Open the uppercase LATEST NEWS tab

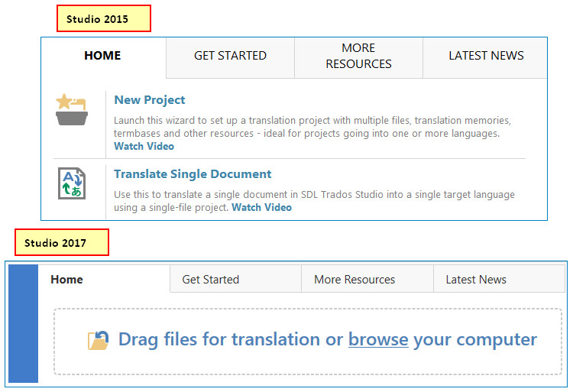point(486,56)
